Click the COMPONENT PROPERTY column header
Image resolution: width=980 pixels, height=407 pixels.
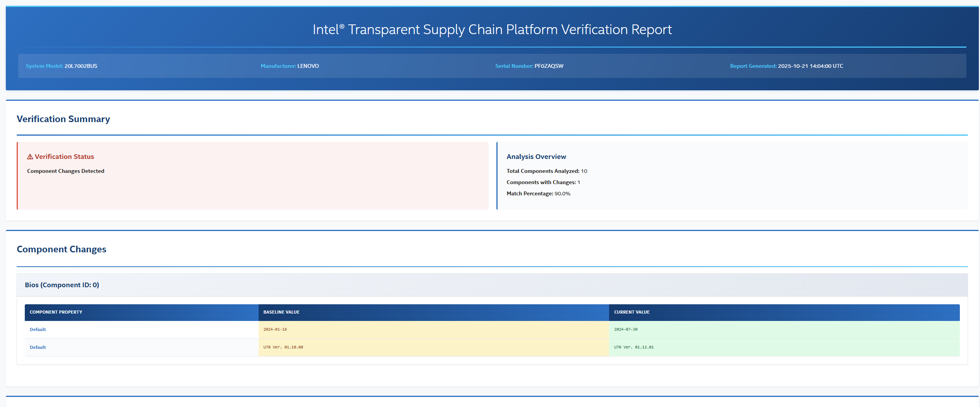point(56,312)
